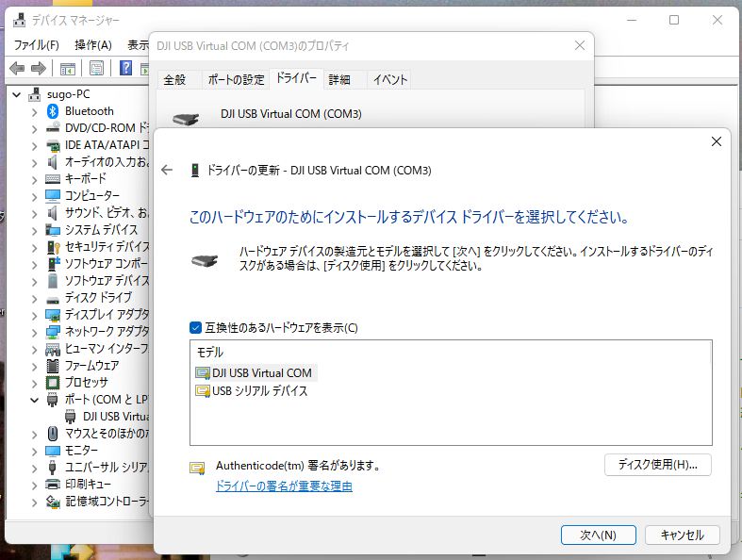Click the universal serial bus (ユニバーサル シリアル) icon
Image resolution: width=742 pixels, height=560 pixels.
[x=53, y=468]
